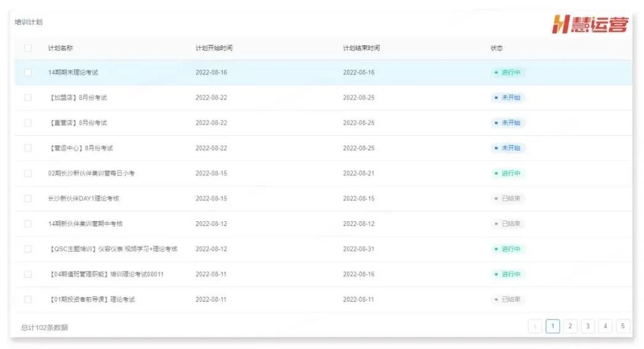Click the 计划名称 column header
This screenshot has height=349, width=644.
click(x=60, y=48)
